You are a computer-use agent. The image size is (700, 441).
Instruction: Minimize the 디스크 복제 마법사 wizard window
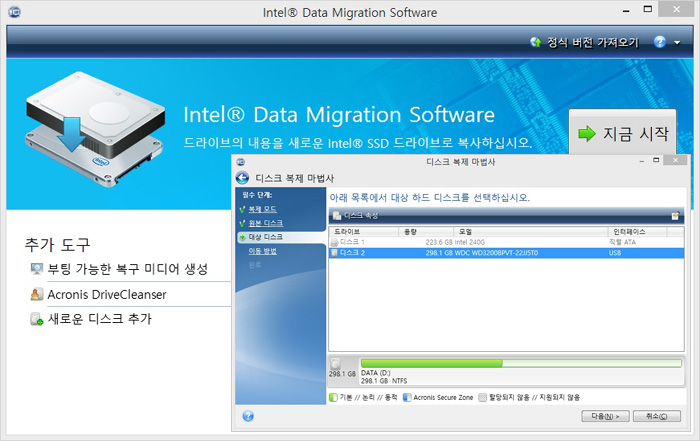pyautogui.click(x=642, y=161)
